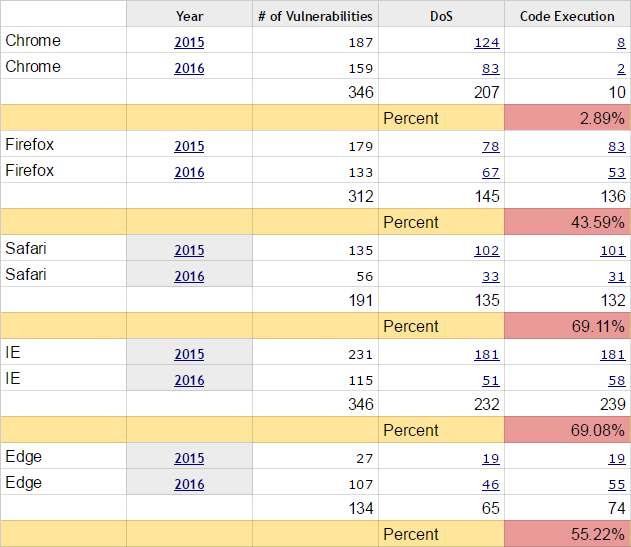Open Firefox 2015 DoS link 78
The width and height of the screenshot is (631, 547).
[x=491, y=146]
